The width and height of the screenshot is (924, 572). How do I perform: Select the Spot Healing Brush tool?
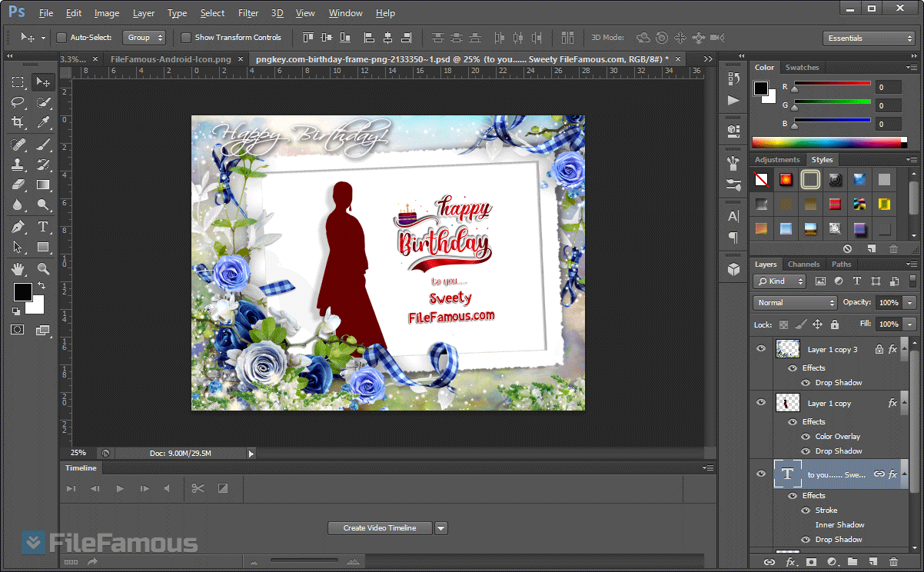coord(18,145)
